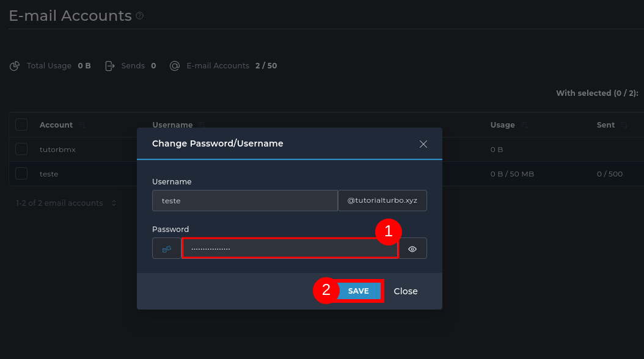The width and height of the screenshot is (644, 359).
Task: Show password using eye icon
Action: 412,248
